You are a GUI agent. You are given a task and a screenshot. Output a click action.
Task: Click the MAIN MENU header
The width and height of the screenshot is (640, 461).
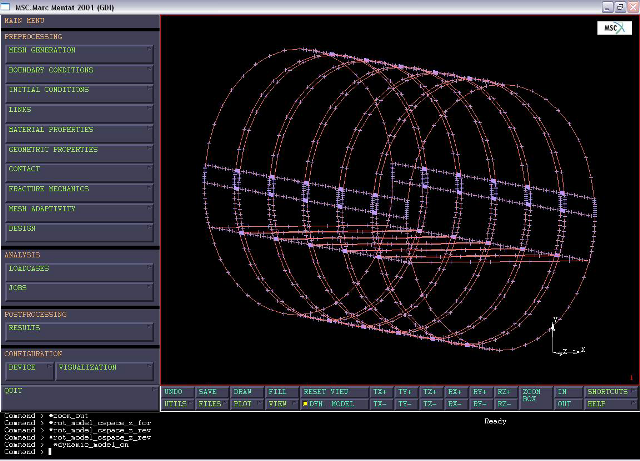24,20
